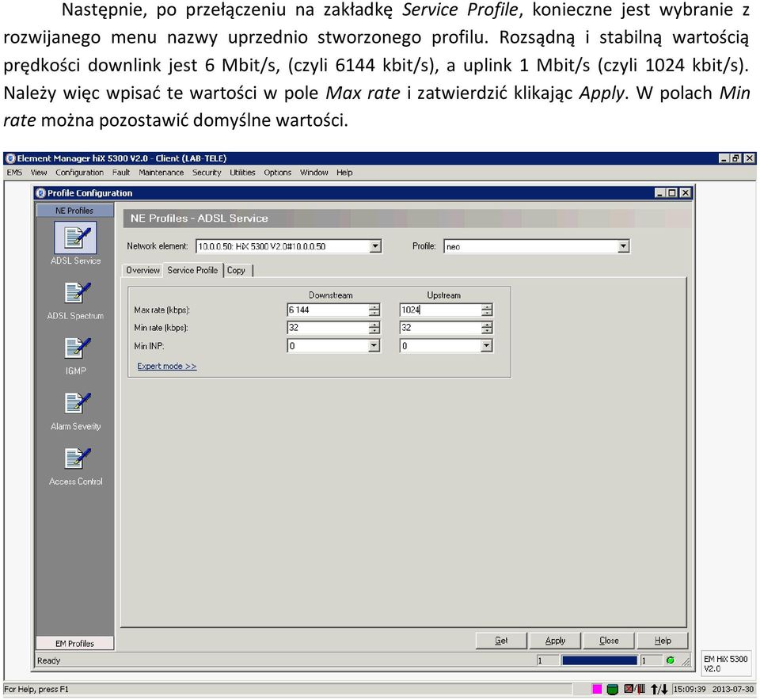Click the Help button at bottom
760x700 pixels.
663,641
